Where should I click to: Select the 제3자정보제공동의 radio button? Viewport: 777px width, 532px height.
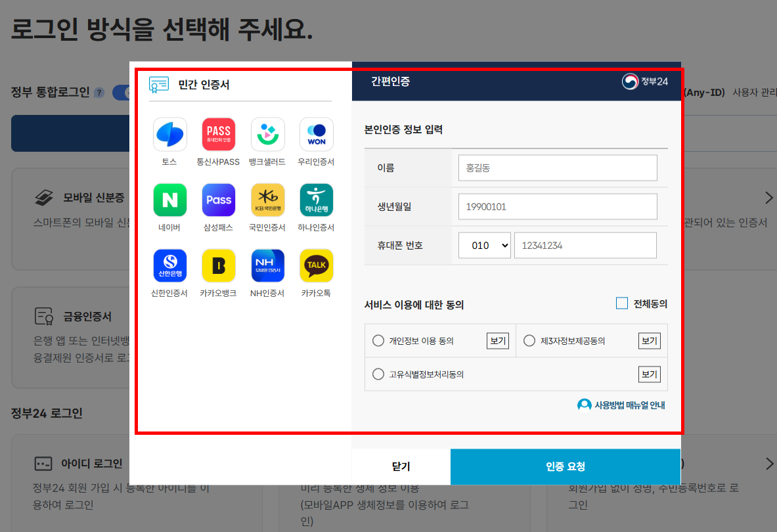529,341
